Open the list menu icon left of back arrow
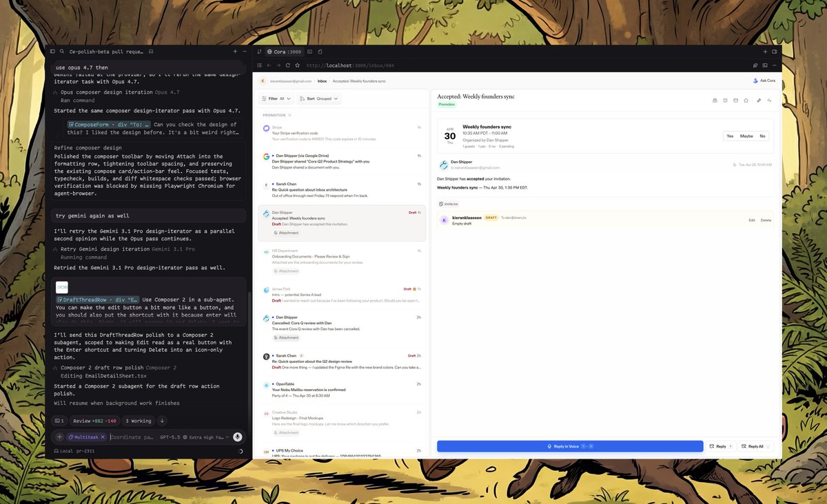The image size is (827, 504). pyautogui.click(x=259, y=65)
